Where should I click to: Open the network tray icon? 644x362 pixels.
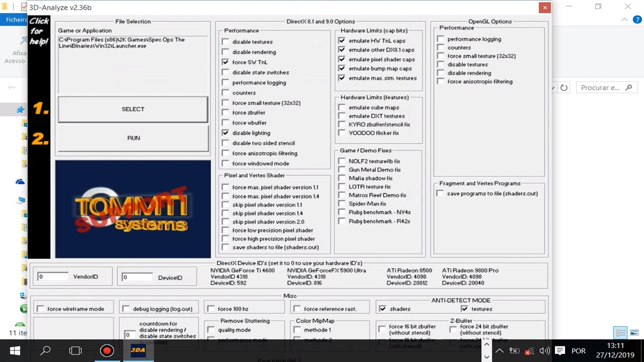pos(529,351)
